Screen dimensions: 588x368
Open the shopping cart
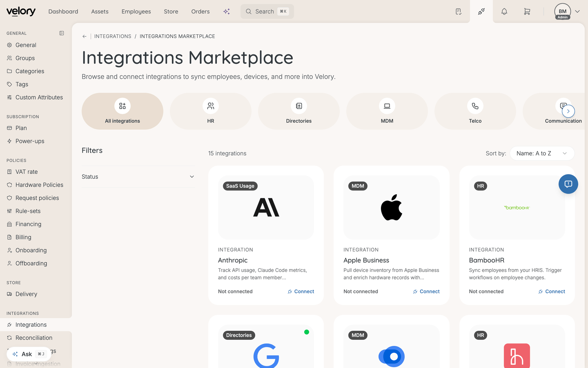pyautogui.click(x=527, y=11)
